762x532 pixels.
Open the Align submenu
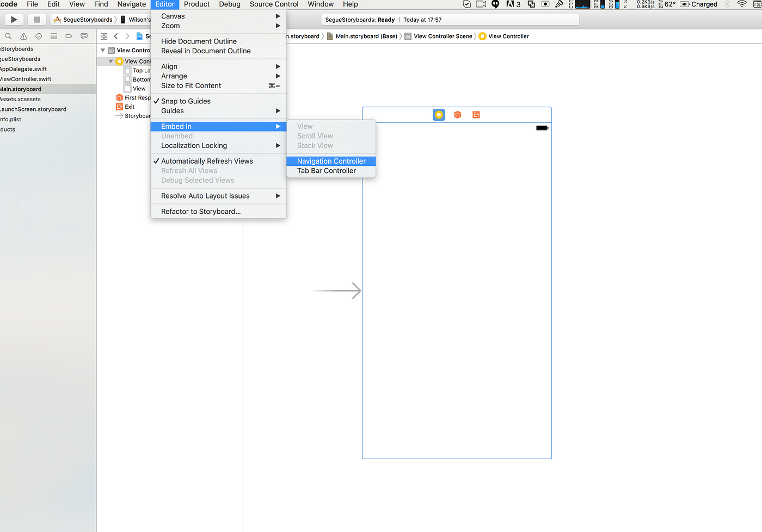click(169, 66)
